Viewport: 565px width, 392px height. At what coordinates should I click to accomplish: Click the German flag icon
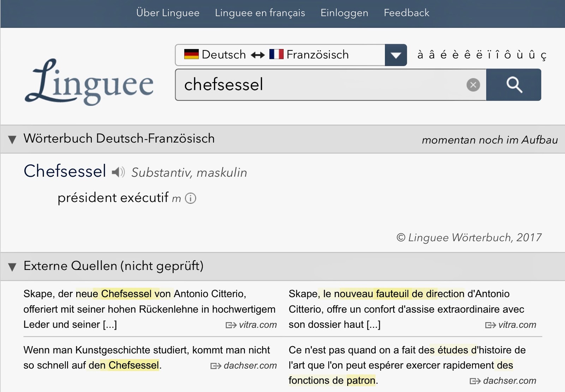[191, 54]
